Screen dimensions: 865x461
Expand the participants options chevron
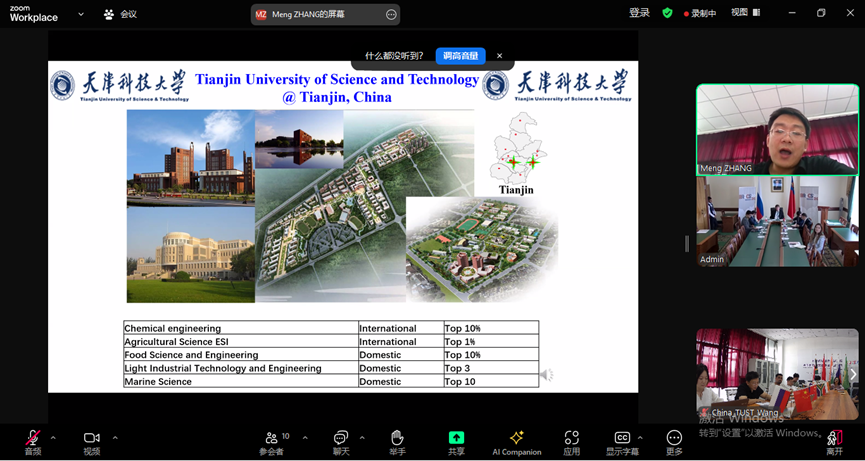tap(305, 438)
